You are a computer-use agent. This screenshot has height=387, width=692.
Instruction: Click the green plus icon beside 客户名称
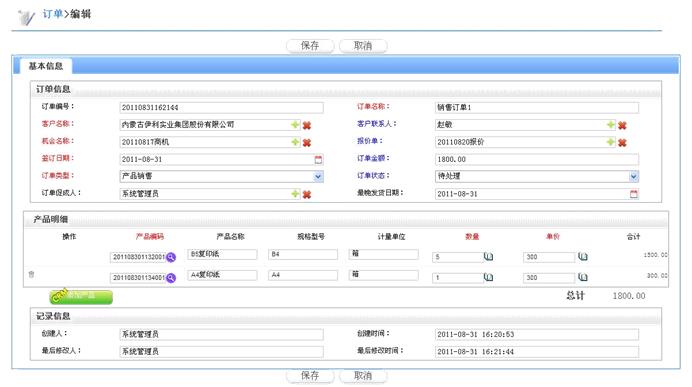point(295,125)
